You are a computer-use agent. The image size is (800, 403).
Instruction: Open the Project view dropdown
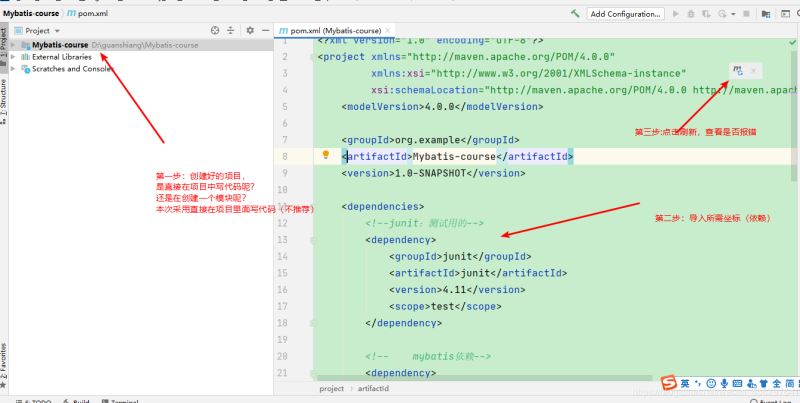pyautogui.click(x=43, y=31)
